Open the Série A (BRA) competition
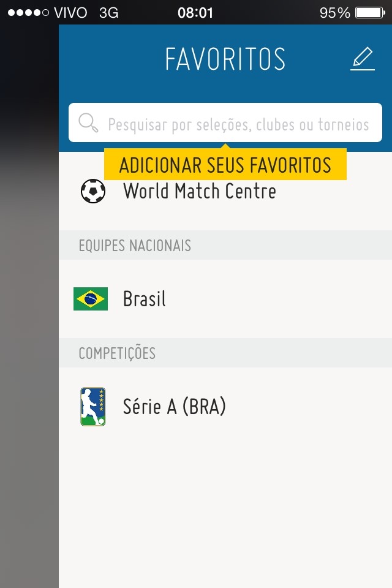 tap(175, 407)
